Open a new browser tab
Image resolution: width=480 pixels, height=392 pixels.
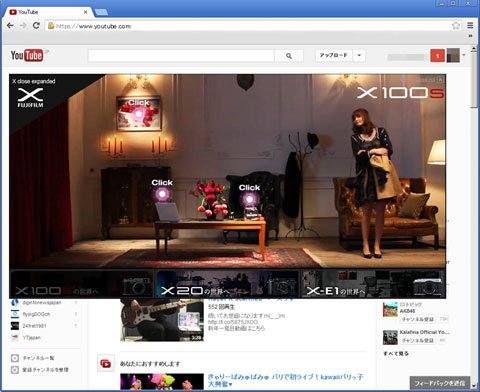101,12
